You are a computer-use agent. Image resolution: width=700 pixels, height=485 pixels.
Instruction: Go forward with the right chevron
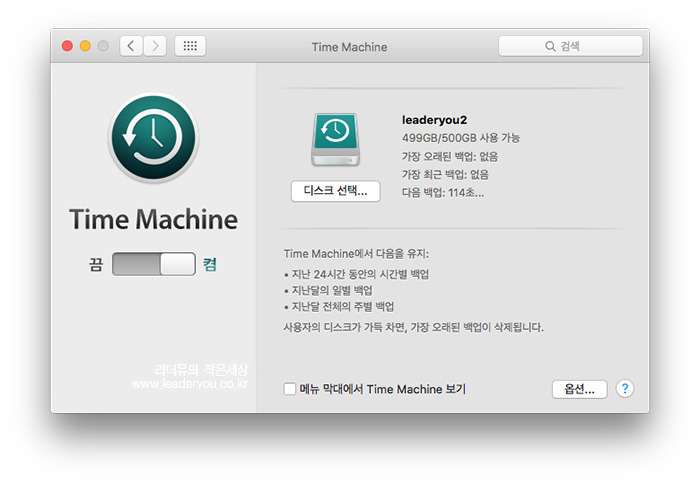point(155,46)
